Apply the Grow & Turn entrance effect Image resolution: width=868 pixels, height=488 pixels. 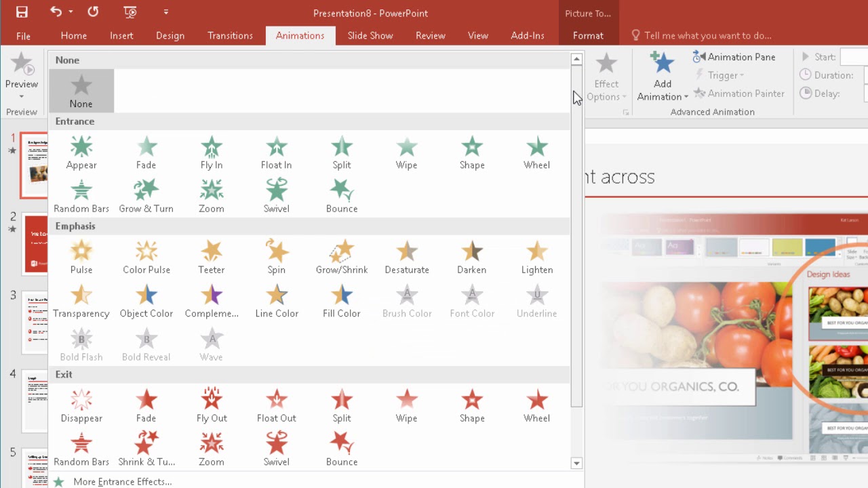146,197
